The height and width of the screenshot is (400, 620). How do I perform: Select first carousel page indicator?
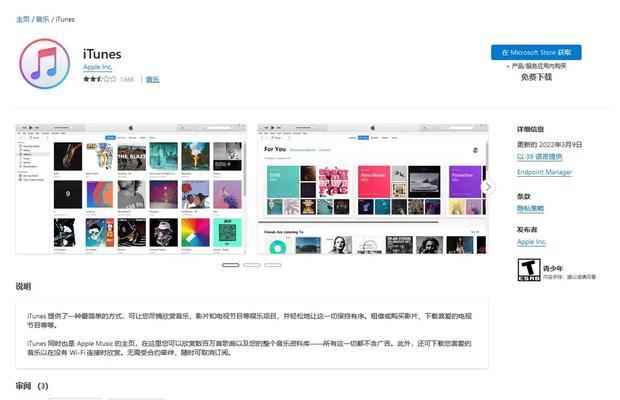pos(231,265)
